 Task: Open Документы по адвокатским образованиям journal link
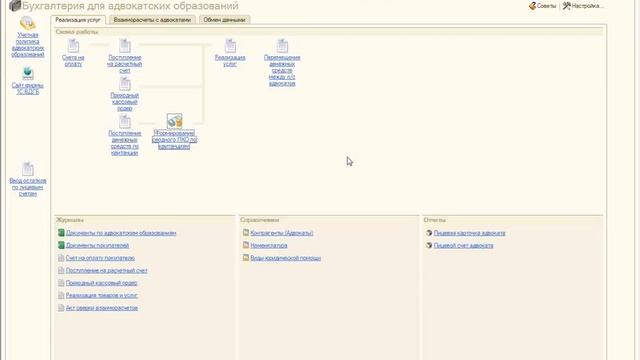pos(121,233)
